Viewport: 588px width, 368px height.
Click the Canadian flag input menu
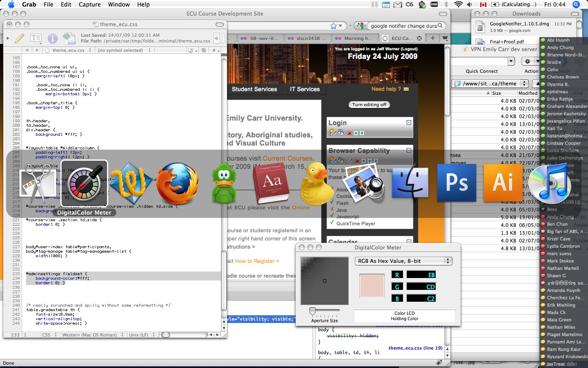click(483, 4)
